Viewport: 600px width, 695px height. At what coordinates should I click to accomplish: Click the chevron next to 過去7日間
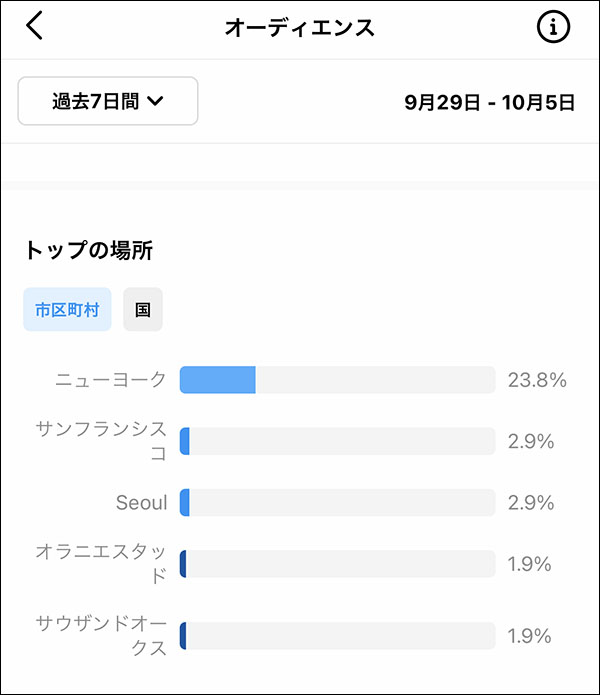[x=155, y=102]
